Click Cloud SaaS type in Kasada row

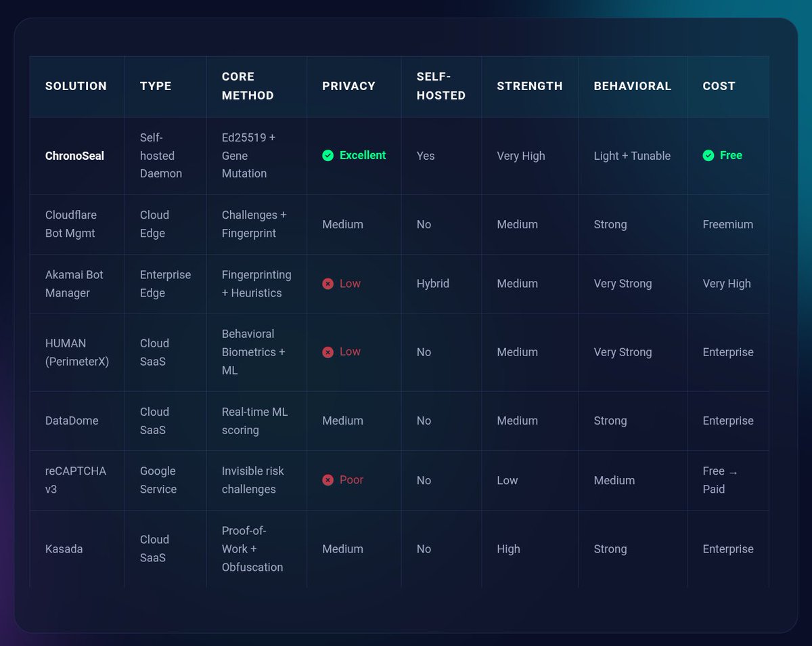click(154, 549)
